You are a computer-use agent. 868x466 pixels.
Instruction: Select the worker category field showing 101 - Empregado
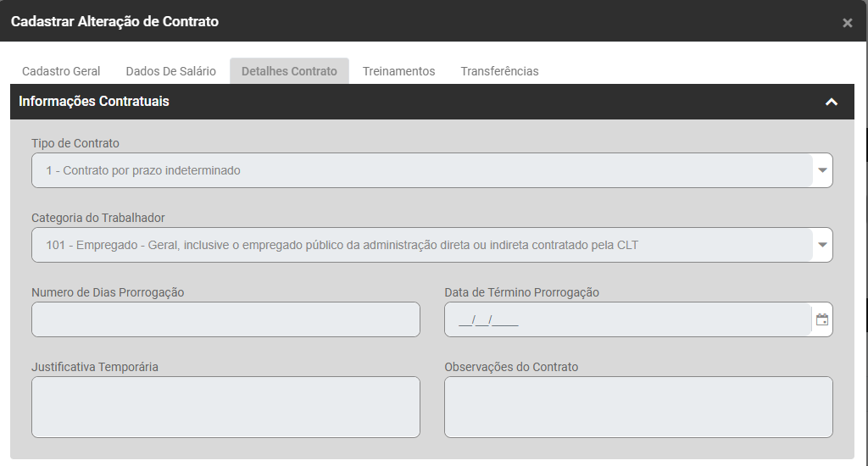[x=421, y=245]
